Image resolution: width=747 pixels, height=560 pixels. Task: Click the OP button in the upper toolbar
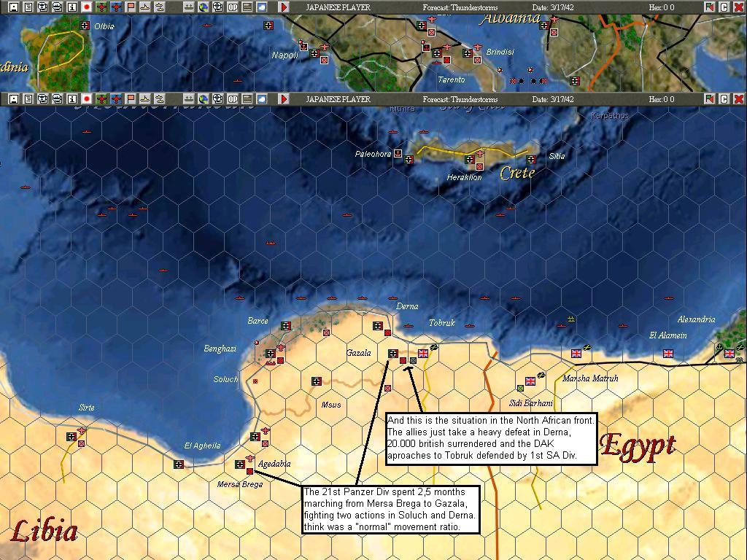233,7
